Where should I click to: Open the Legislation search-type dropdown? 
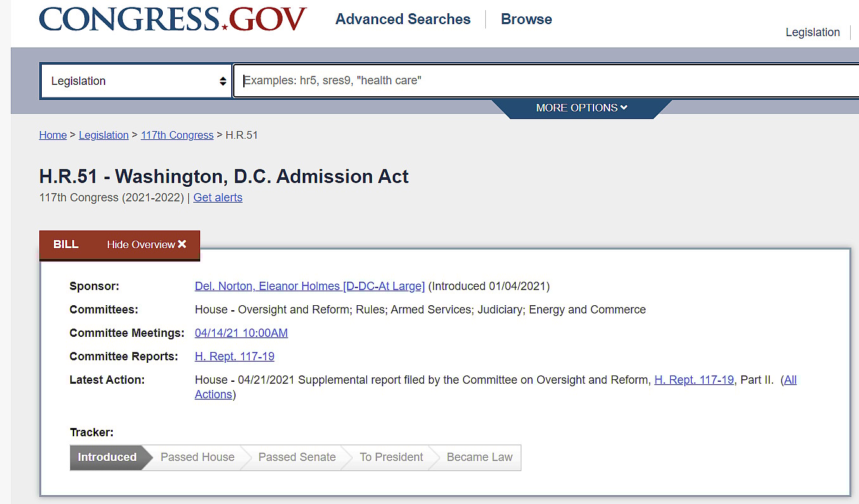coord(136,81)
